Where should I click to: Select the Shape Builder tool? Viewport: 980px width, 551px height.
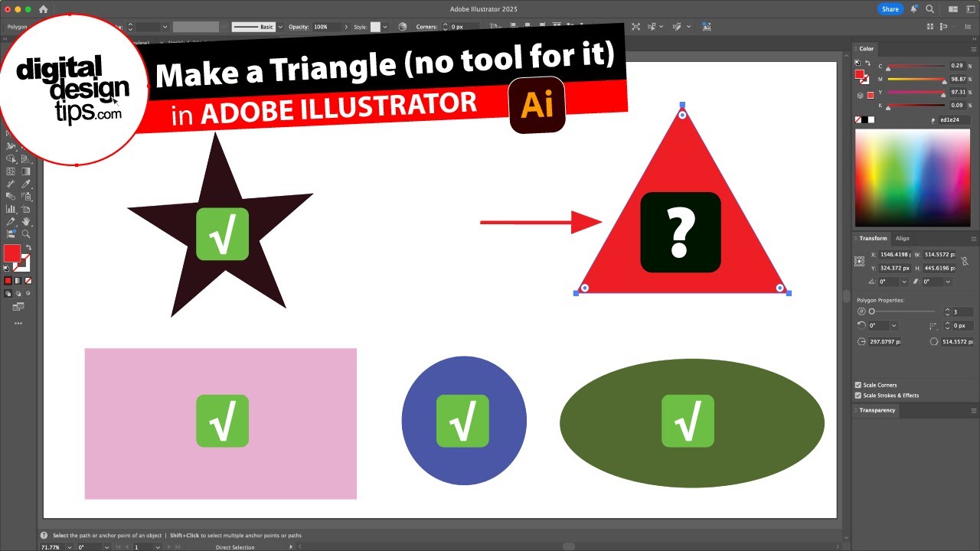[11, 159]
